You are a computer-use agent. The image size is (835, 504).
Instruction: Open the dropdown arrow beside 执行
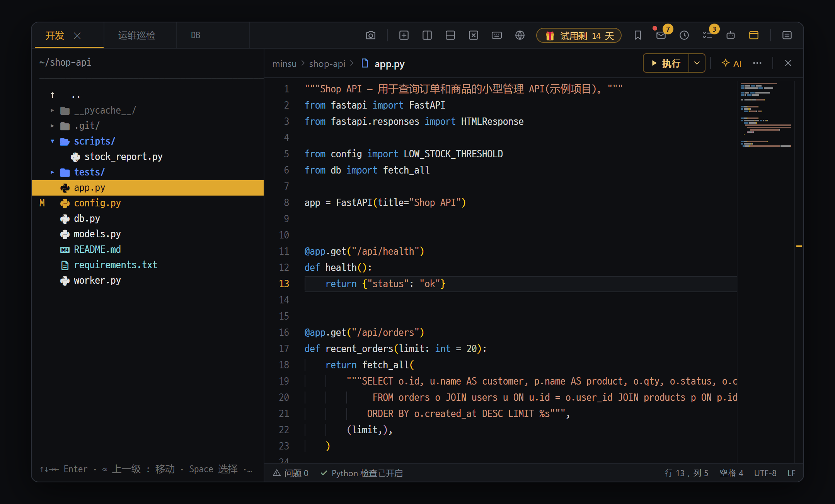[697, 63]
